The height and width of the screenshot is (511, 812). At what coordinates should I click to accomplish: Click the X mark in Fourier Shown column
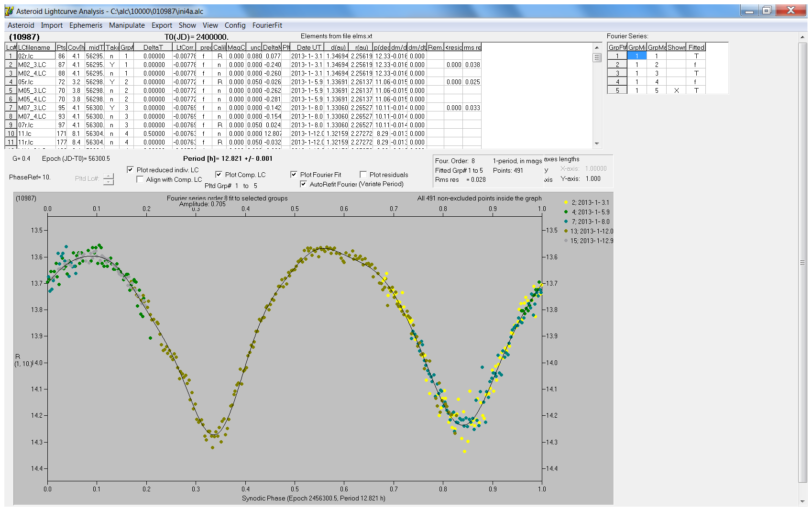(676, 90)
